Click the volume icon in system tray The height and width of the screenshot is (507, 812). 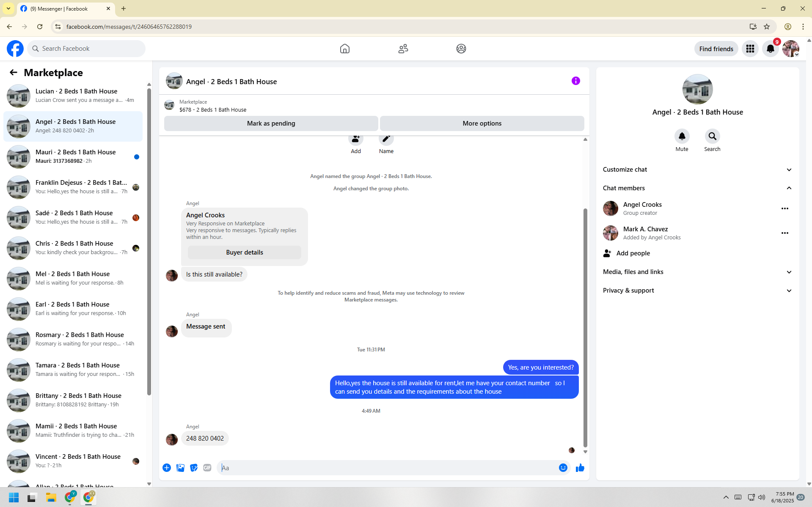[x=762, y=497]
